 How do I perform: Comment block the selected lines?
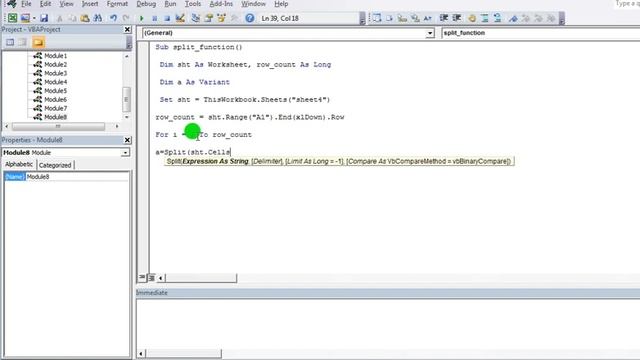pyautogui.click(x=484, y=18)
